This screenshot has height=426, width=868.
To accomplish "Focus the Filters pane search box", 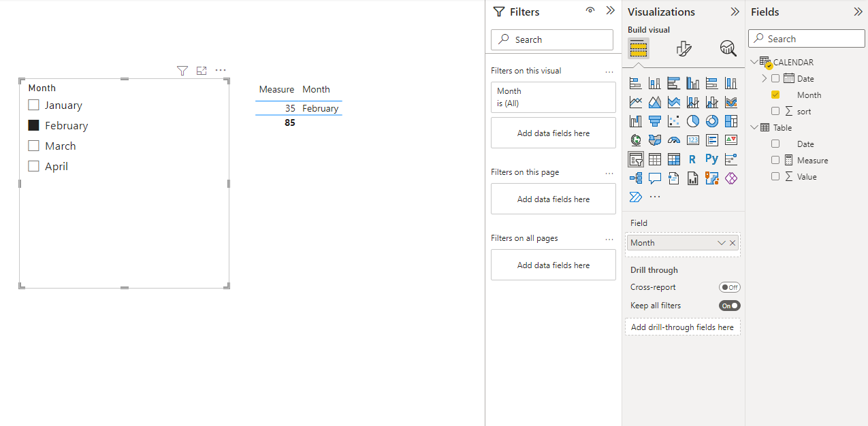I will click(x=552, y=39).
